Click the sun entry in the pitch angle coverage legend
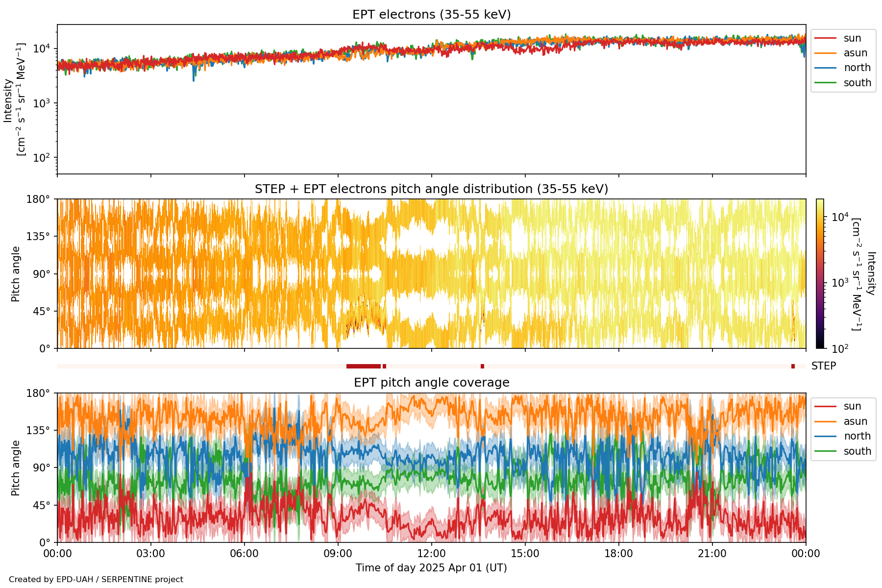The height and width of the screenshot is (588, 882). (852, 406)
